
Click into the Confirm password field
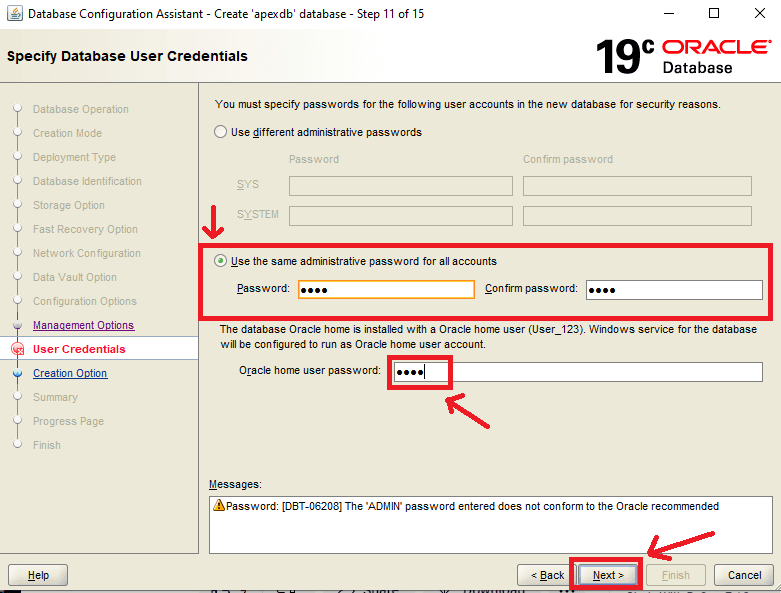(x=674, y=290)
